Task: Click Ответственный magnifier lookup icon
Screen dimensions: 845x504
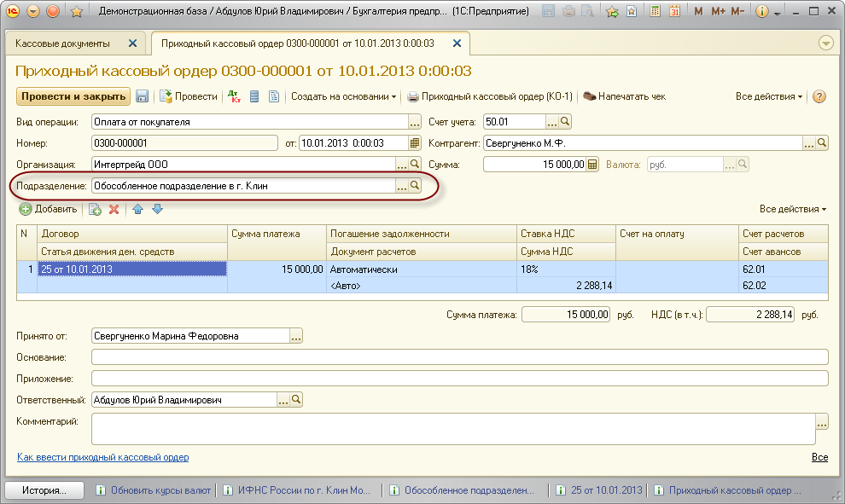Action: coord(296,400)
